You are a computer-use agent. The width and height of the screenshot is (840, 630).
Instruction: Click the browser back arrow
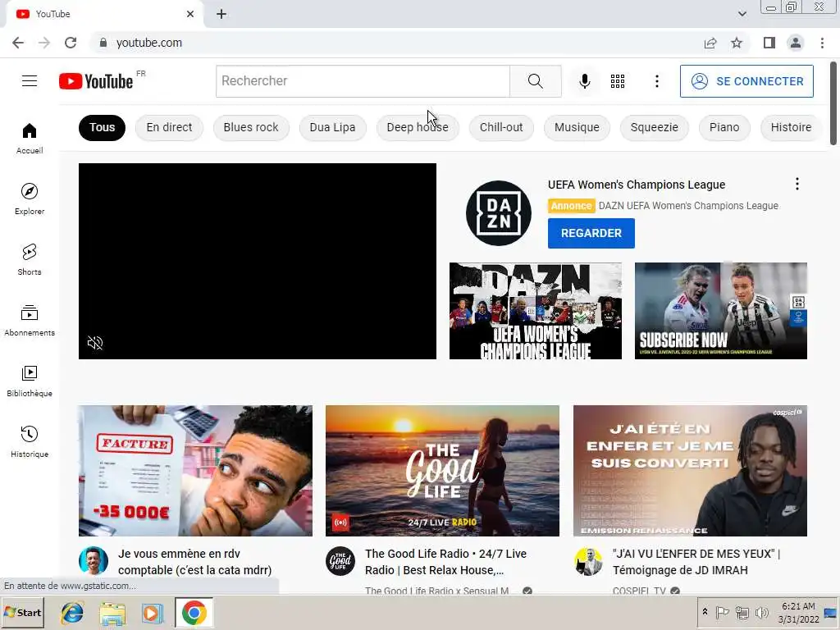click(x=18, y=43)
